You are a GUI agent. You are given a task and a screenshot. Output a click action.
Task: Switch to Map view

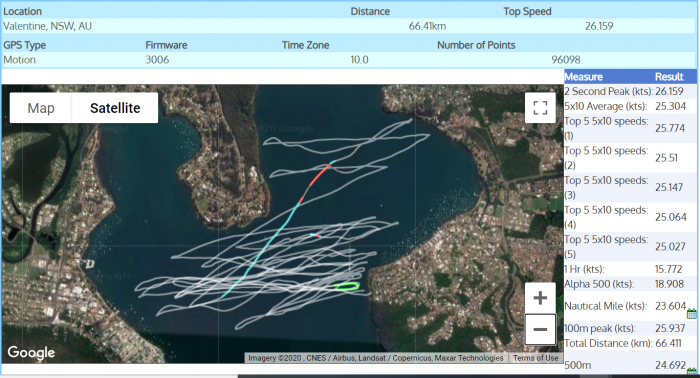(x=41, y=108)
